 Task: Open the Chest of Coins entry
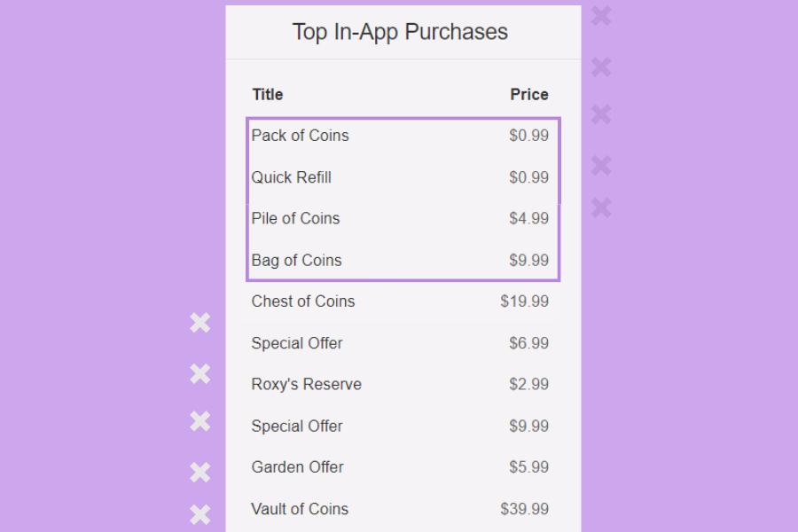click(303, 301)
